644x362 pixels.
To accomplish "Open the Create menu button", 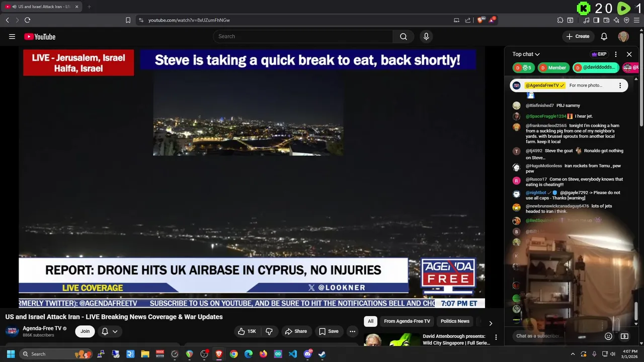I will tap(578, 36).
